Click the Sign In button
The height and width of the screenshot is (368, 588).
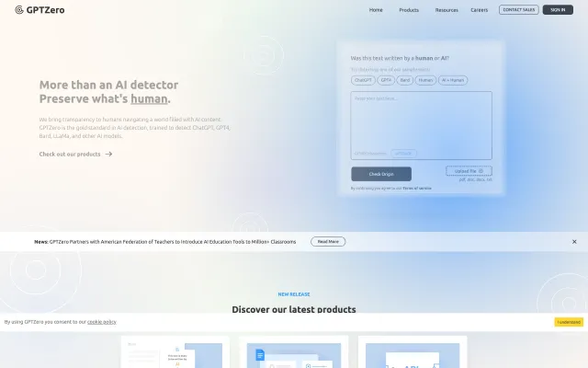point(558,10)
